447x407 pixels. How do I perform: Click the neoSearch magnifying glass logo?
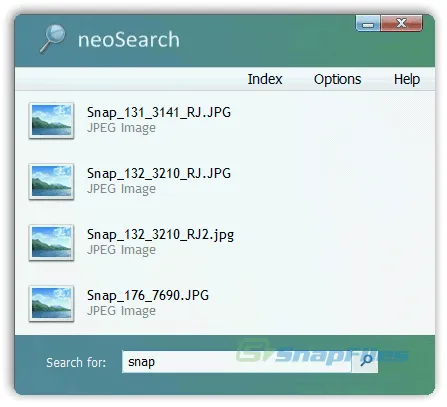click(52, 39)
